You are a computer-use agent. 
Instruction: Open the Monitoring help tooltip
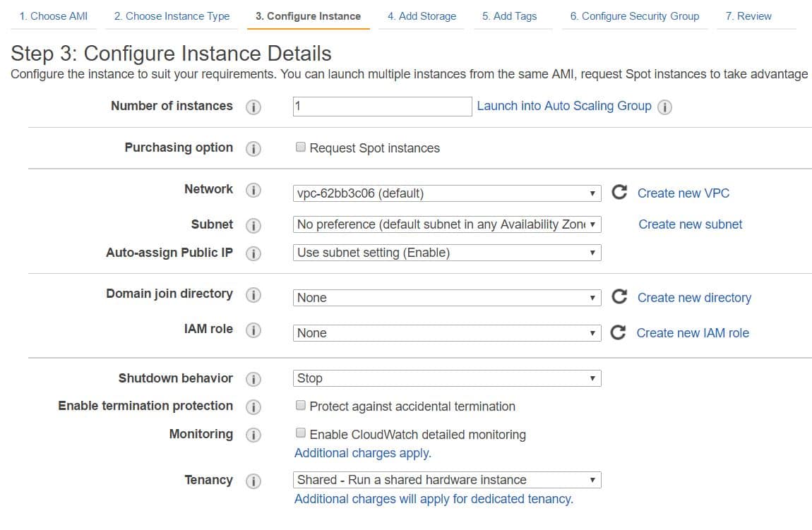tap(253, 435)
